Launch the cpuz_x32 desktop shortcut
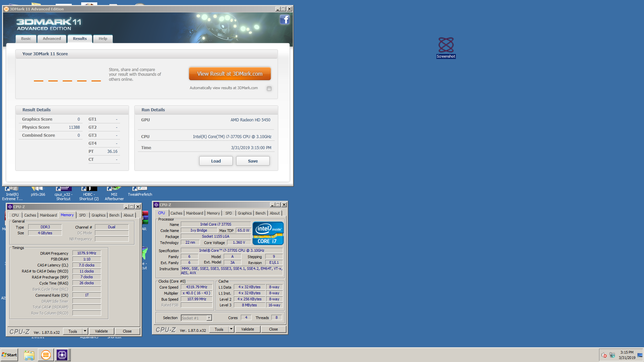644x362 pixels. click(63, 194)
